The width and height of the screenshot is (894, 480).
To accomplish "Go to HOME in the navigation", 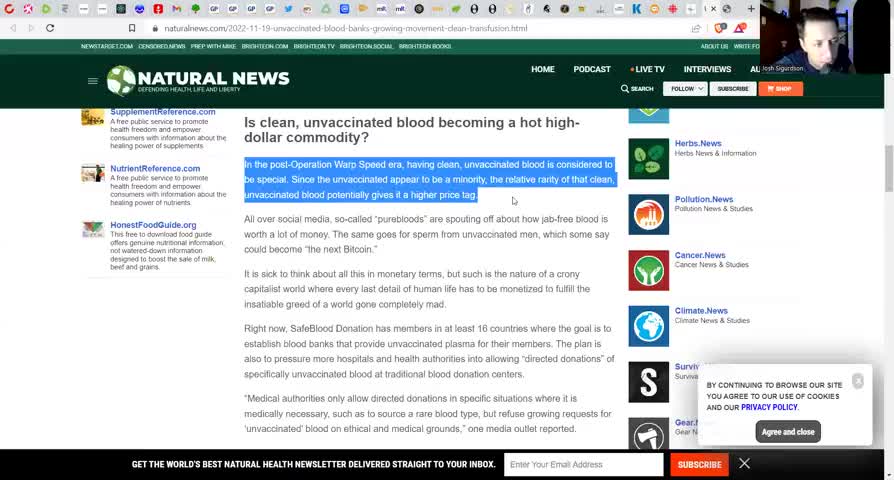I will (543, 69).
